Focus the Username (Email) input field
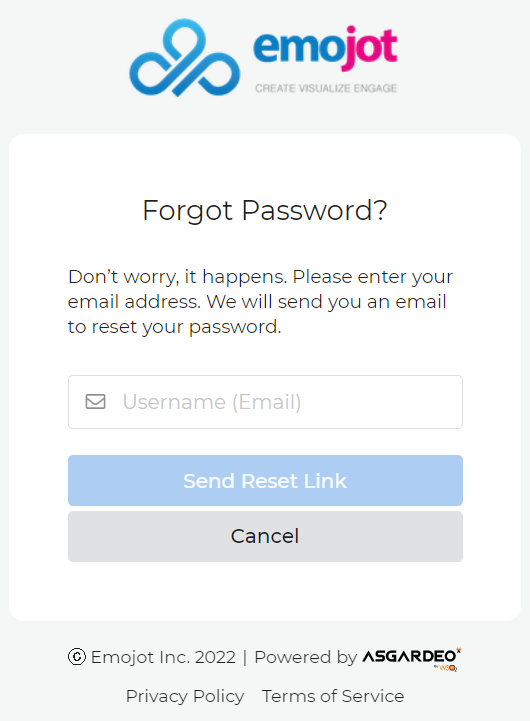 [x=265, y=402]
